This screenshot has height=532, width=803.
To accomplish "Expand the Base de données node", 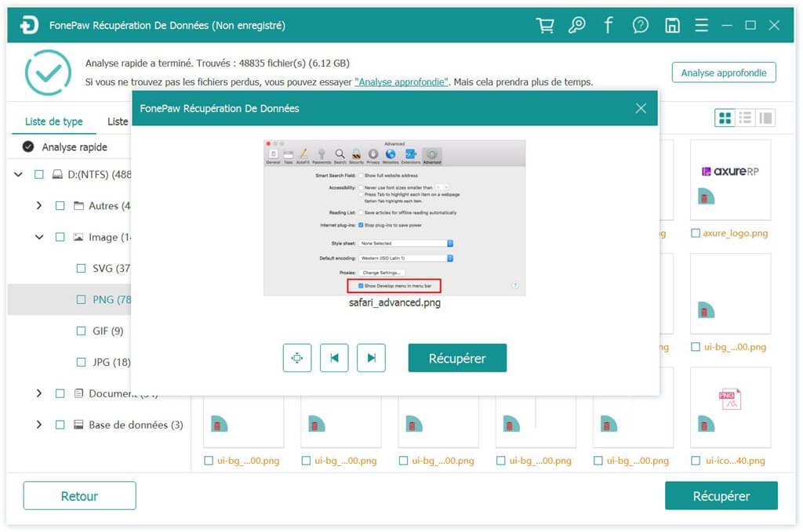I will point(39,425).
